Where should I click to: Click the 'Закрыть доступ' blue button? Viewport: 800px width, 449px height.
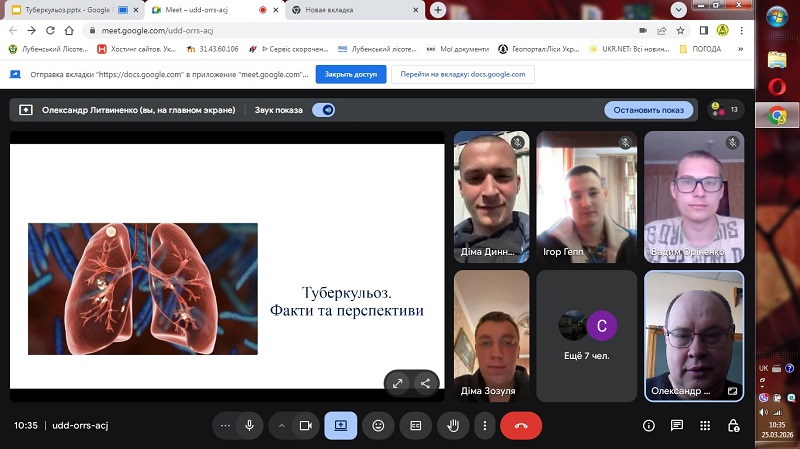click(x=350, y=74)
